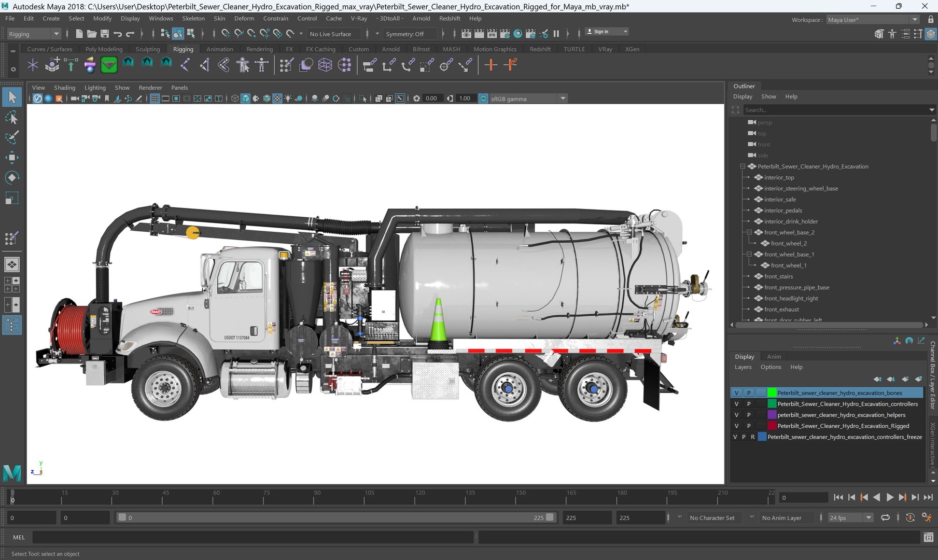Switch to the Anim layer tab

coord(774,357)
